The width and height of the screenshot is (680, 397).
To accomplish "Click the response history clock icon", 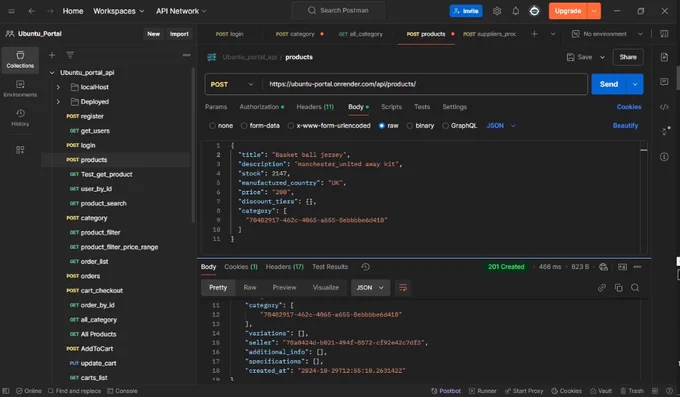I will (366, 267).
